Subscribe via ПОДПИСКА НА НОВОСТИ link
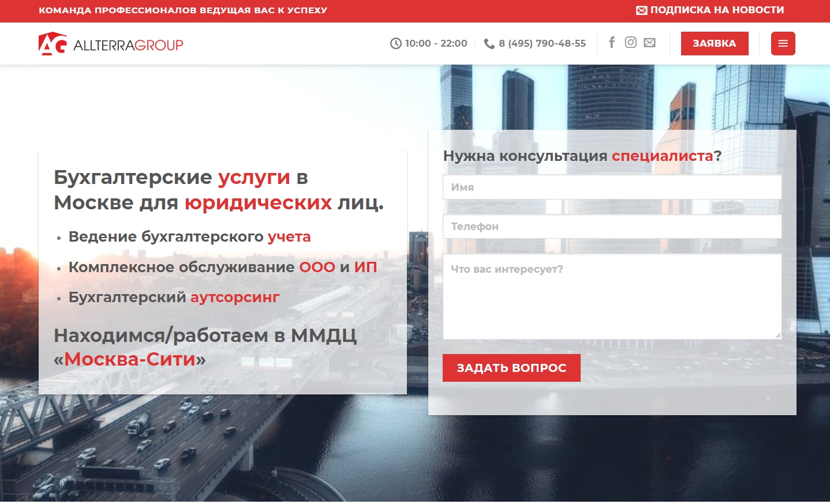The image size is (830, 504). coord(710,10)
